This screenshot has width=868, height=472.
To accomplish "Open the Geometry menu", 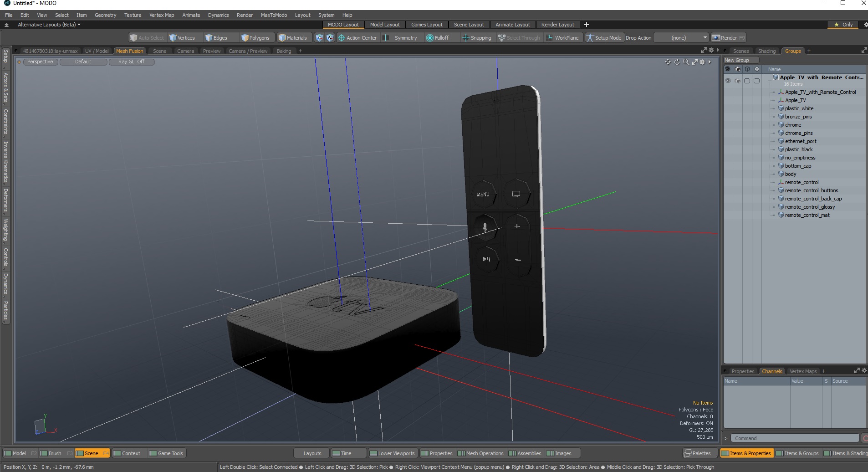I will click(106, 15).
